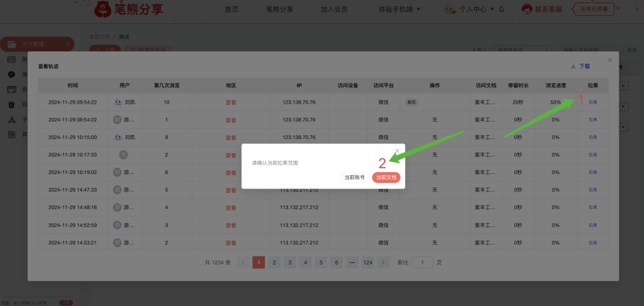
Task: Jump to last page 124
Action: coord(368,263)
